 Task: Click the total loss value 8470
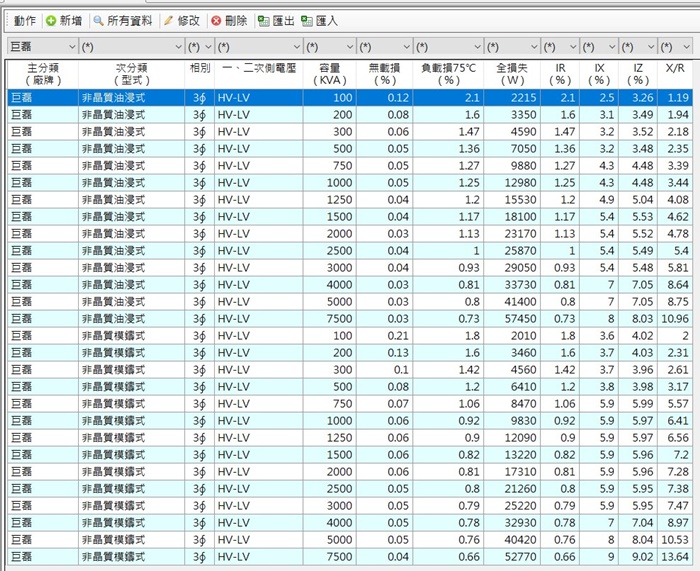(523, 404)
